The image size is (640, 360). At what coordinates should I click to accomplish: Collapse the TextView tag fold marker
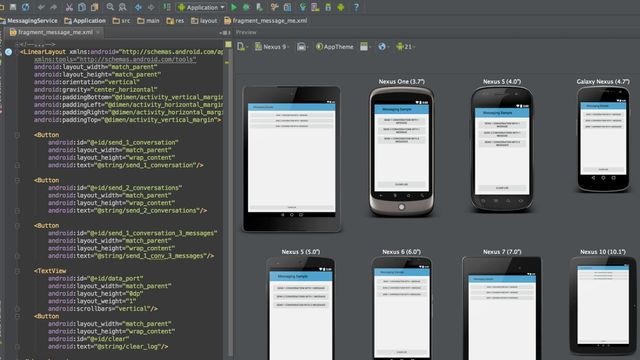pyautogui.click(x=17, y=271)
